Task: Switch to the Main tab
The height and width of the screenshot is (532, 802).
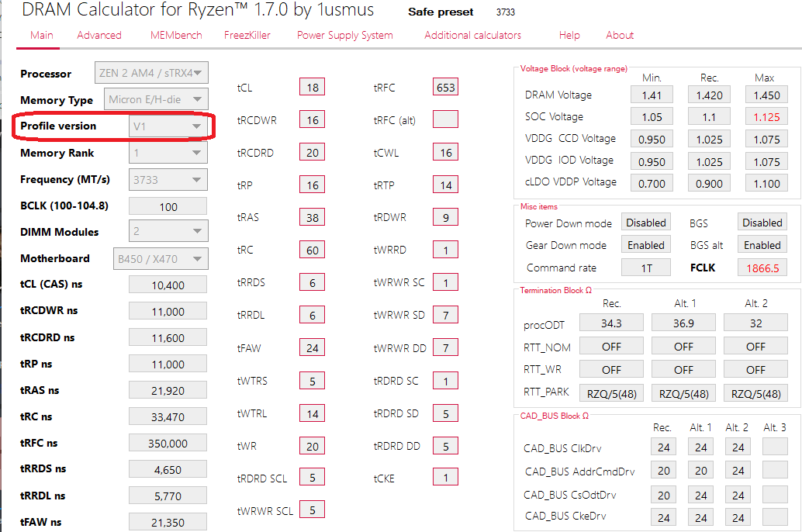Action: [x=41, y=36]
